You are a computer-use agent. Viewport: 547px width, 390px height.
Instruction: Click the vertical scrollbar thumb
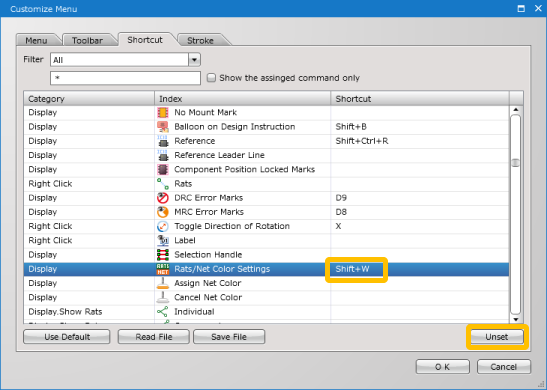click(515, 163)
